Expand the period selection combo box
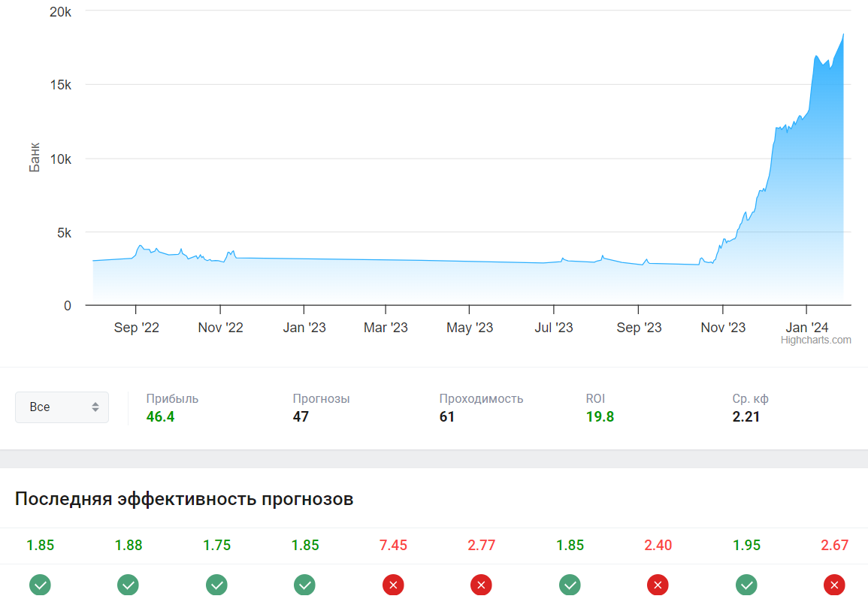Image resolution: width=868 pixels, height=605 pixels. [62, 407]
